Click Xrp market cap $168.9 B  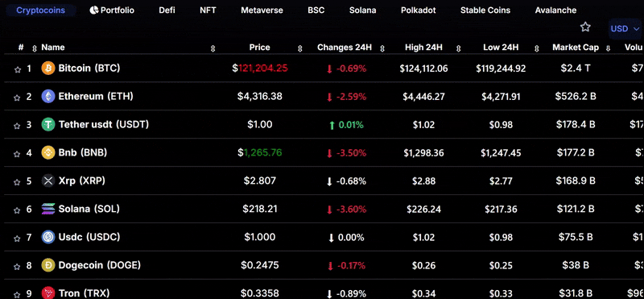click(x=576, y=181)
